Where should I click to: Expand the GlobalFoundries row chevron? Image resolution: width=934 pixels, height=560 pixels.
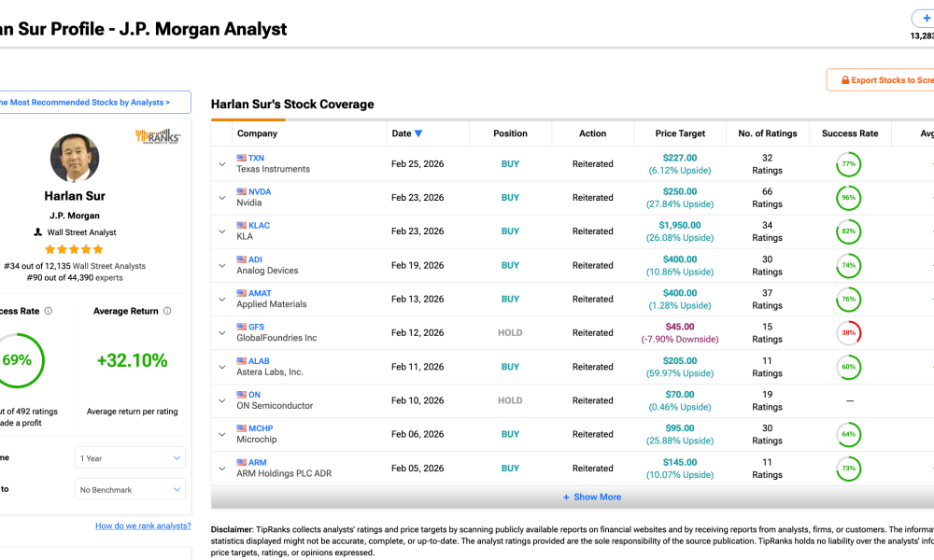coord(222,333)
